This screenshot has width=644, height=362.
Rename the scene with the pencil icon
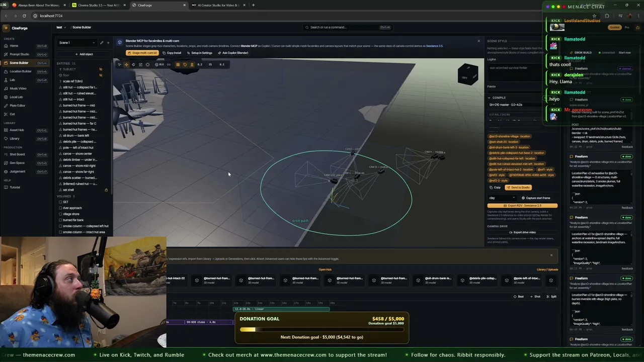(102, 43)
